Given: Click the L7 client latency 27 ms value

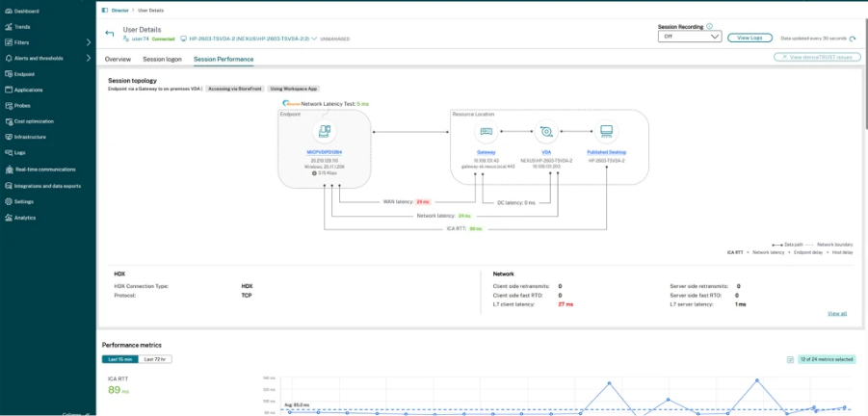Looking at the screenshot, I should pyautogui.click(x=566, y=305).
